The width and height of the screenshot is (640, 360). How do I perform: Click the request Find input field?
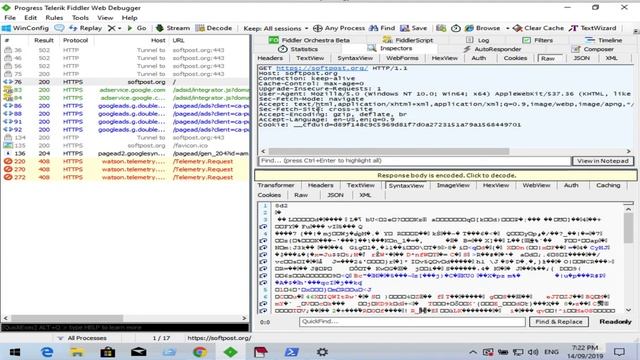414,161
